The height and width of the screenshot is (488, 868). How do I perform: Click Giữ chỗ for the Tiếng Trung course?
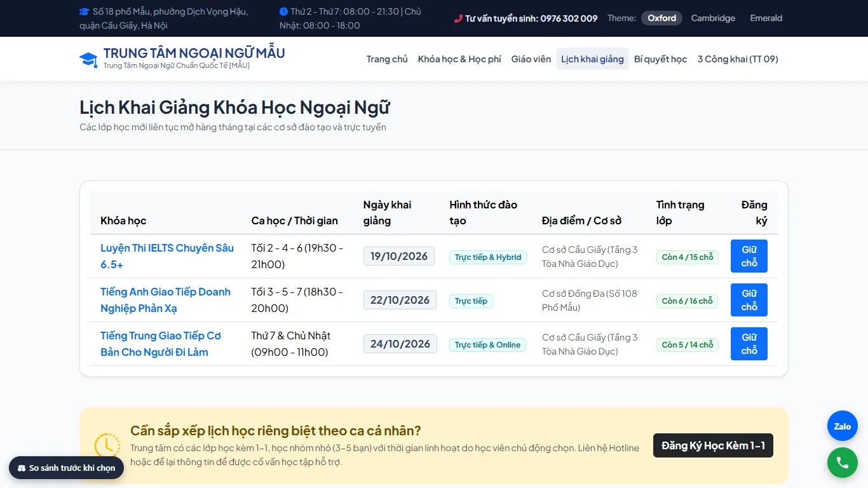tap(749, 344)
